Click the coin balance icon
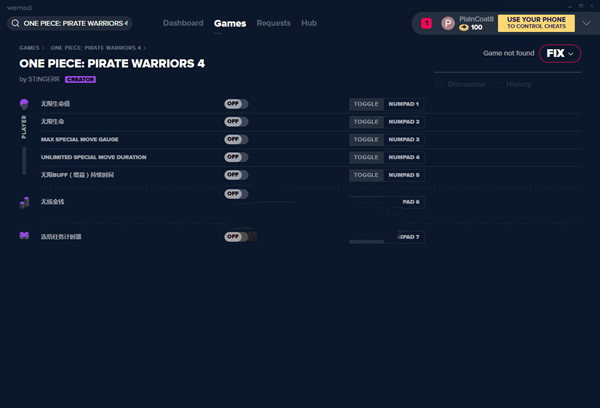The height and width of the screenshot is (408, 600). (464, 28)
